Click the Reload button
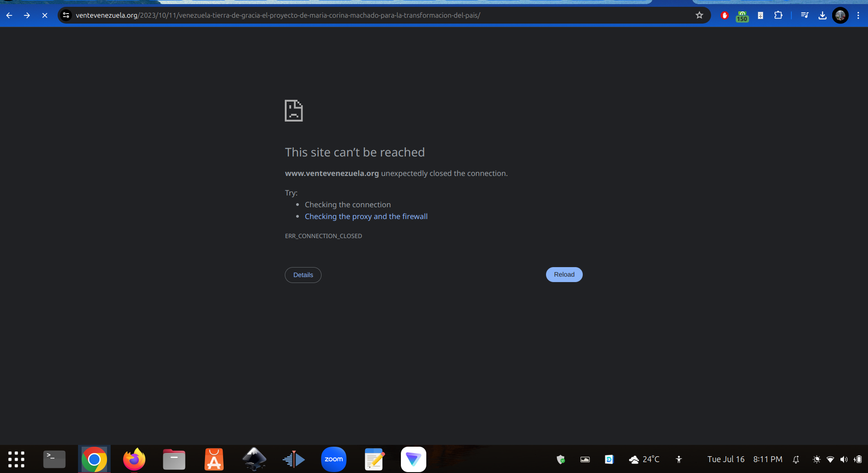 click(564, 274)
